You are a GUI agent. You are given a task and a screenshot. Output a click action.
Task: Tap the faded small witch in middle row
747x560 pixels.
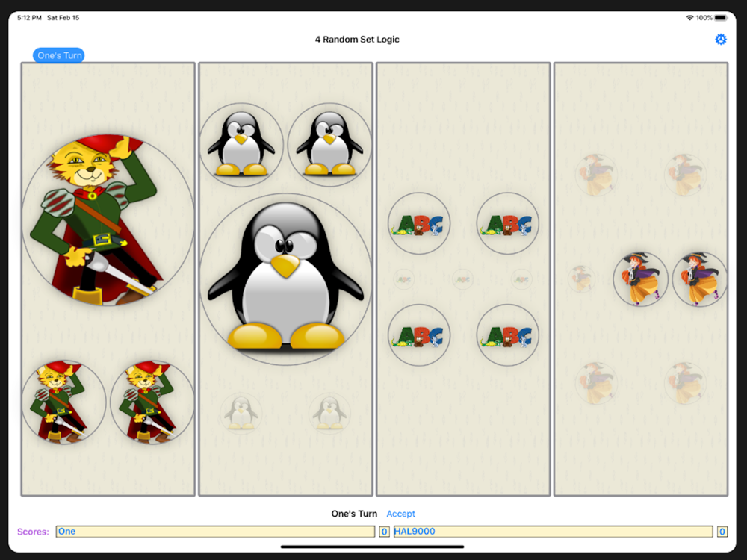pos(582,279)
